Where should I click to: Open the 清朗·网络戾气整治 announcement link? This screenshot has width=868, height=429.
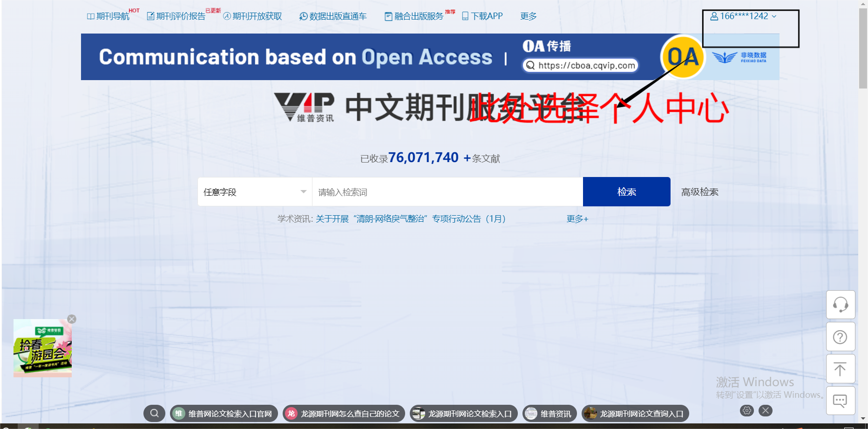click(x=411, y=219)
